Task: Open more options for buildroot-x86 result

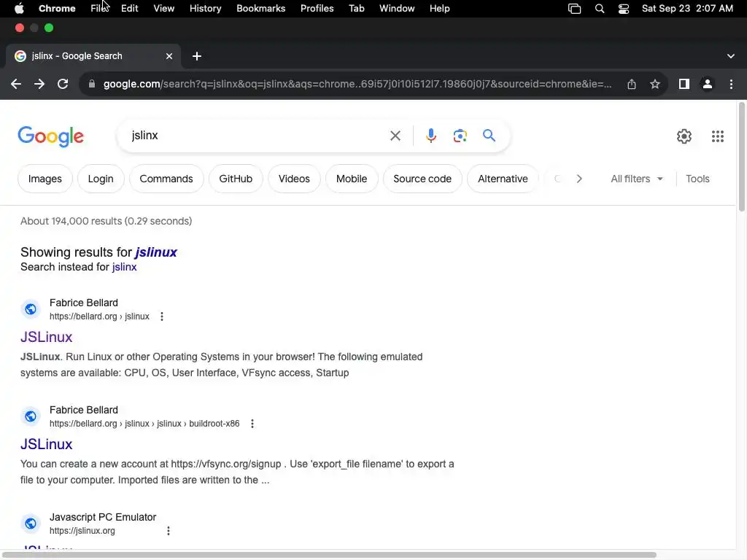Action: 252,424
